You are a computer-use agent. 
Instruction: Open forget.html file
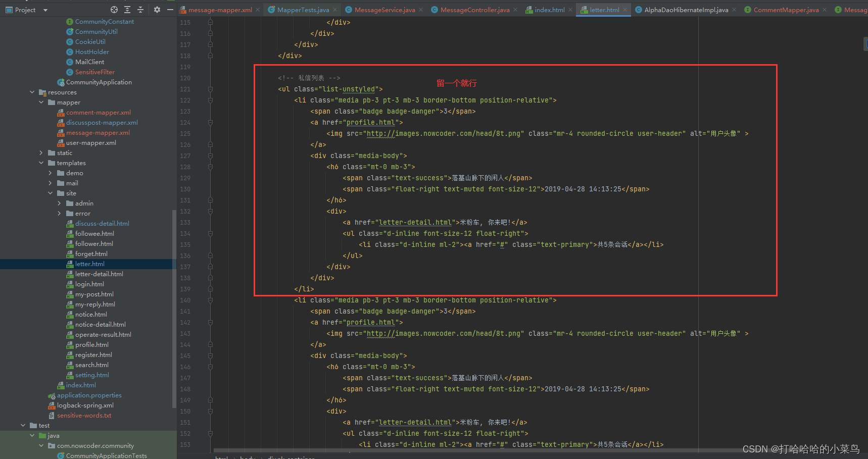pos(91,253)
